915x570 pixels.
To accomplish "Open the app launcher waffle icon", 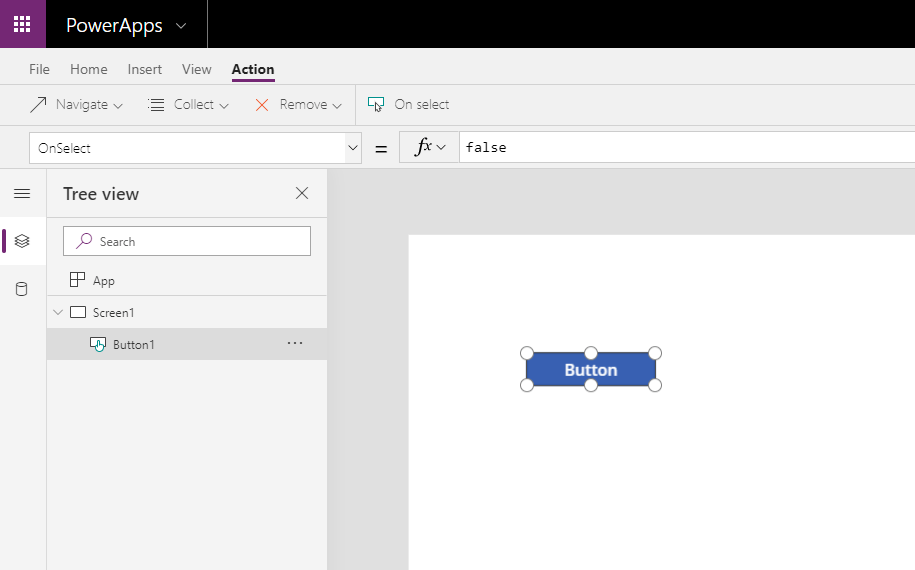I will pos(22,24).
